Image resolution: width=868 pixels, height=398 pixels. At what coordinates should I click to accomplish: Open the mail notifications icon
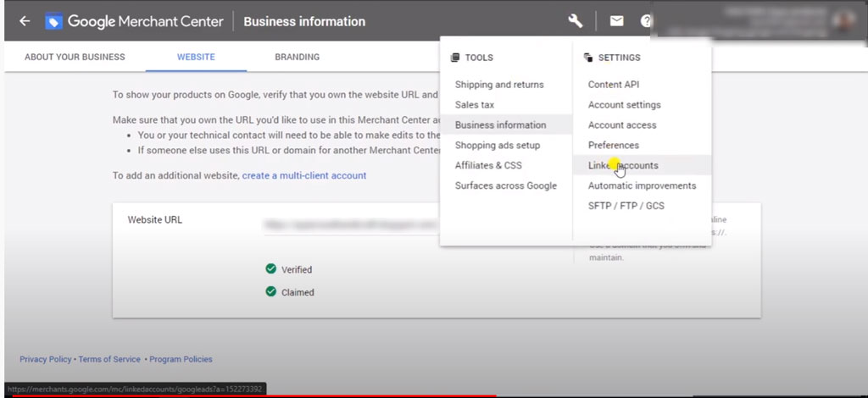pyautogui.click(x=616, y=21)
